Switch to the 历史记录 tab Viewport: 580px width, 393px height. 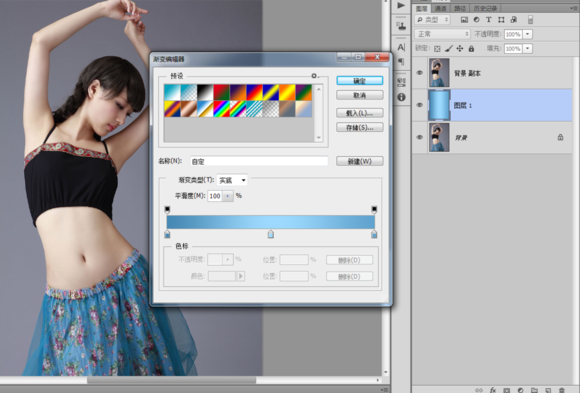coord(485,8)
